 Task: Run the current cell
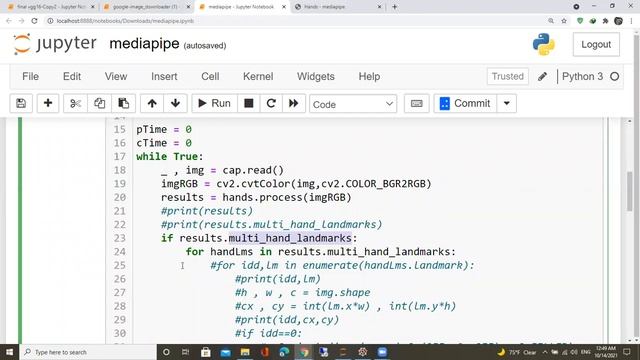pos(214,104)
